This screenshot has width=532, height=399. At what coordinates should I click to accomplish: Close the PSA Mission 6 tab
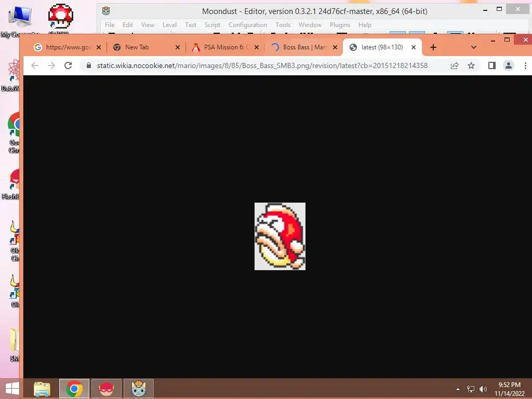[257, 47]
